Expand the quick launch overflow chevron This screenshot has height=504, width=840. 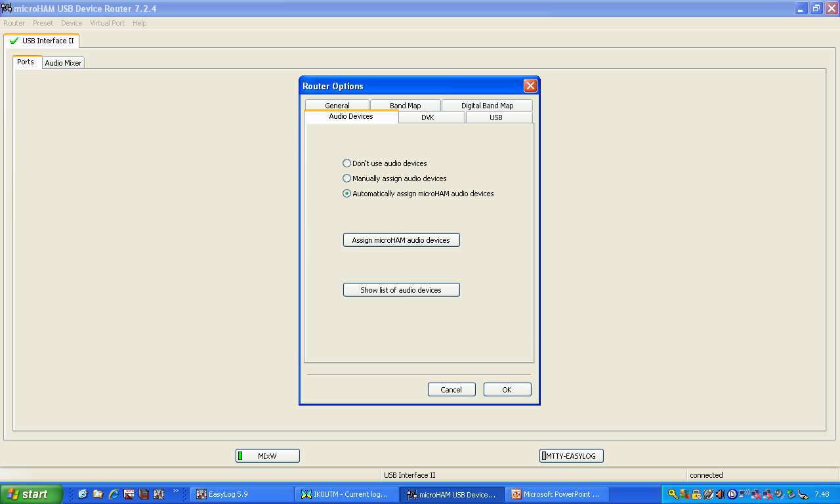pyautogui.click(x=176, y=492)
